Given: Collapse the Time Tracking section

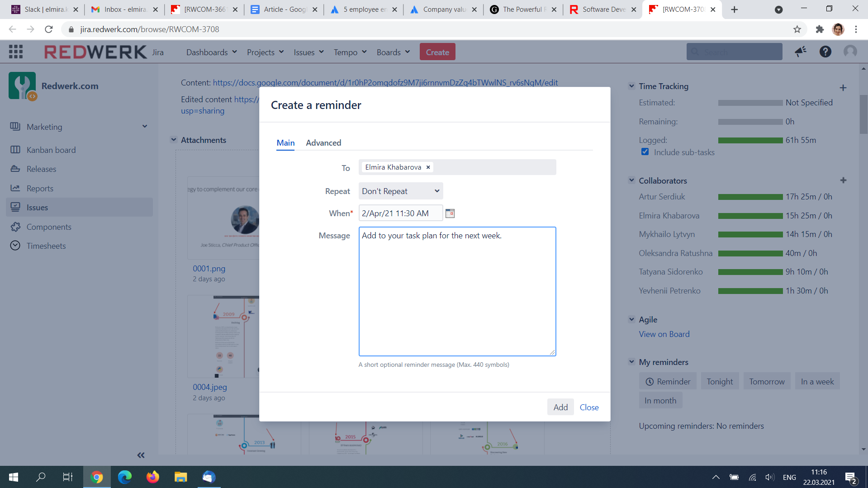Looking at the screenshot, I should [631, 86].
